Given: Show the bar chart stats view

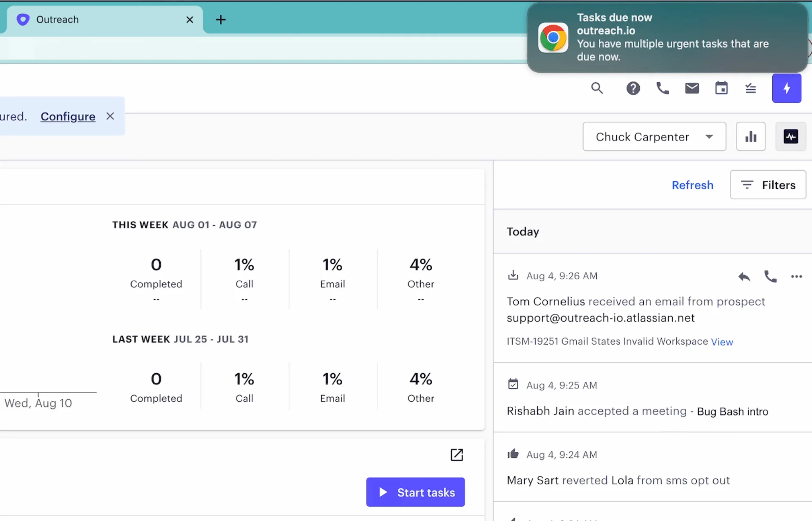Looking at the screenshot, I should (x=750, y=136).
